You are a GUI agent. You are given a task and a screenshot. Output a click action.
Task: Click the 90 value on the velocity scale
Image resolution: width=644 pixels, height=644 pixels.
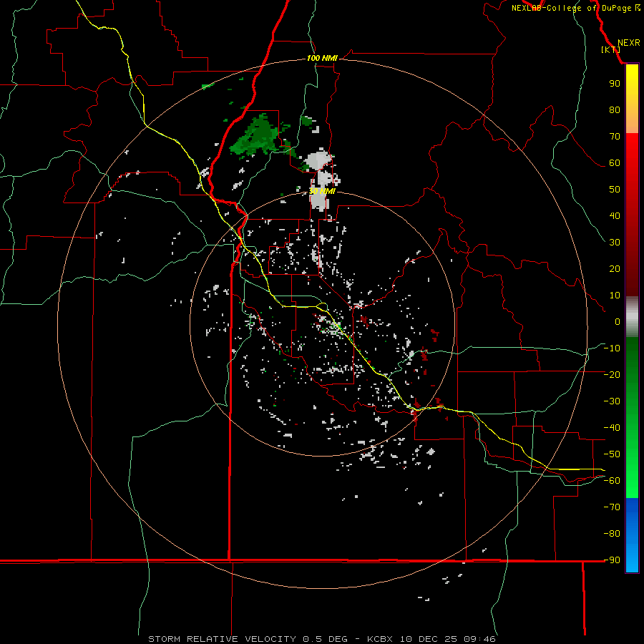click(x=615, y=84)
